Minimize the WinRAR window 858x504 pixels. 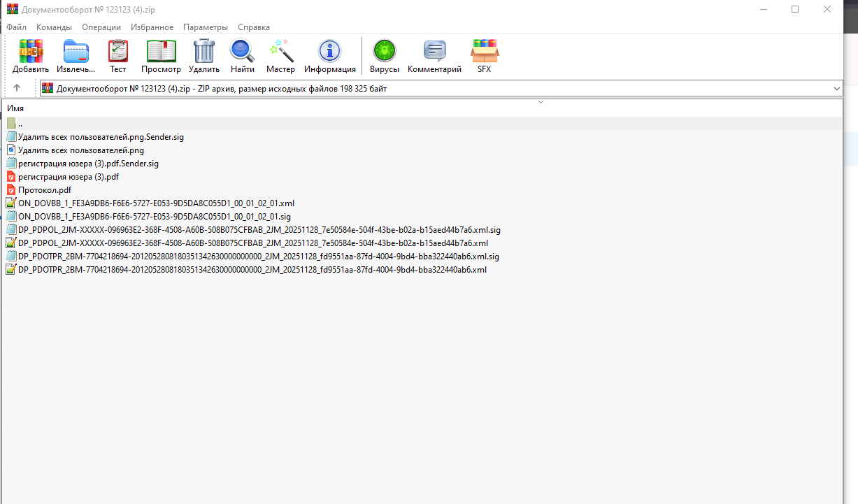tap(763, 10)
